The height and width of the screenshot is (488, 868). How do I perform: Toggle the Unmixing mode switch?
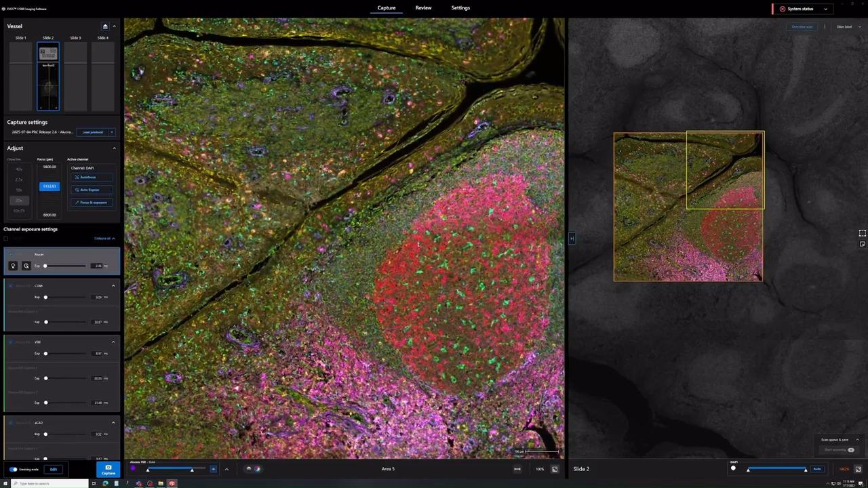click(13, 469)
